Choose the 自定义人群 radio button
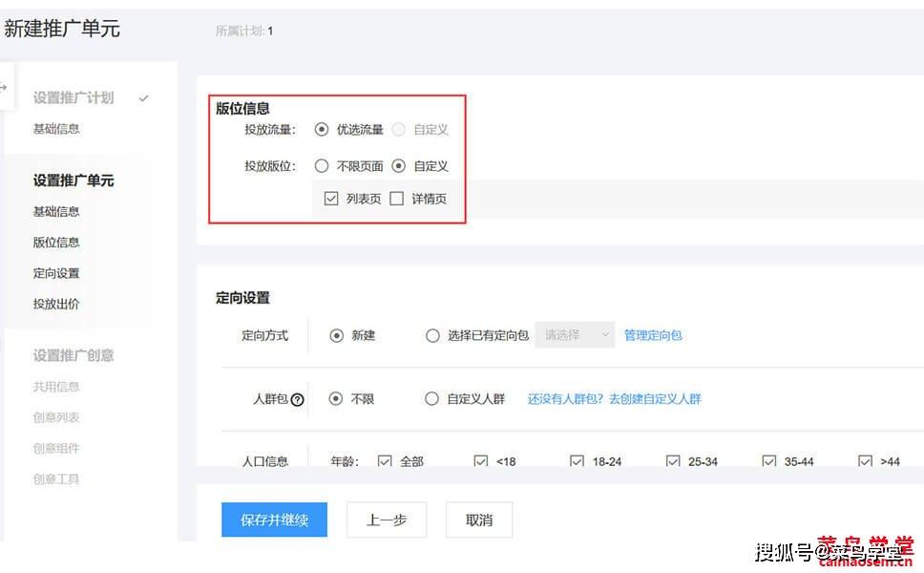924x573 pixels. [x=432, y=399]
